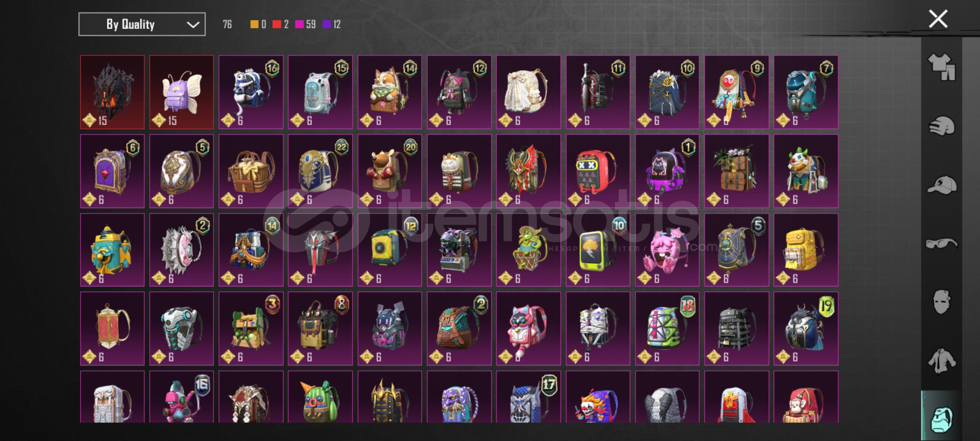Select the sunglasses category icon
This screenshot has width=980, height=441.
[942, 244]
